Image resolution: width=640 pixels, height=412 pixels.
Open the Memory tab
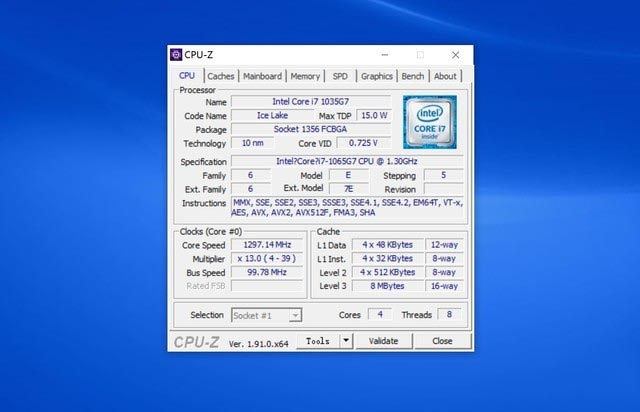305,76
